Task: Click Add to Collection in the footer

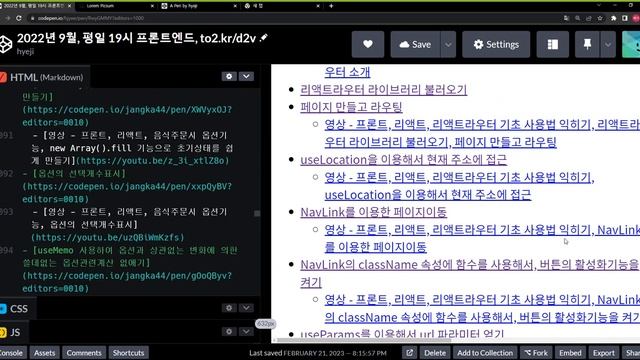Action: (485, 353)
